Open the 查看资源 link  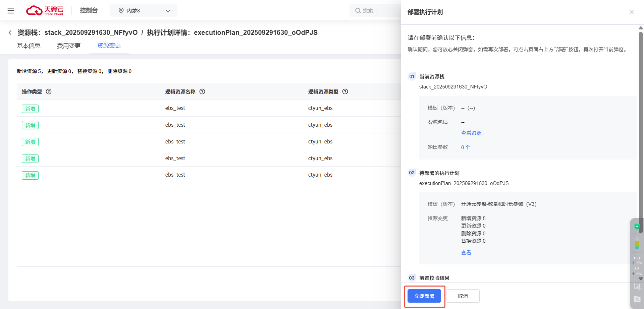pyautogui.click(x=471, y=133)
